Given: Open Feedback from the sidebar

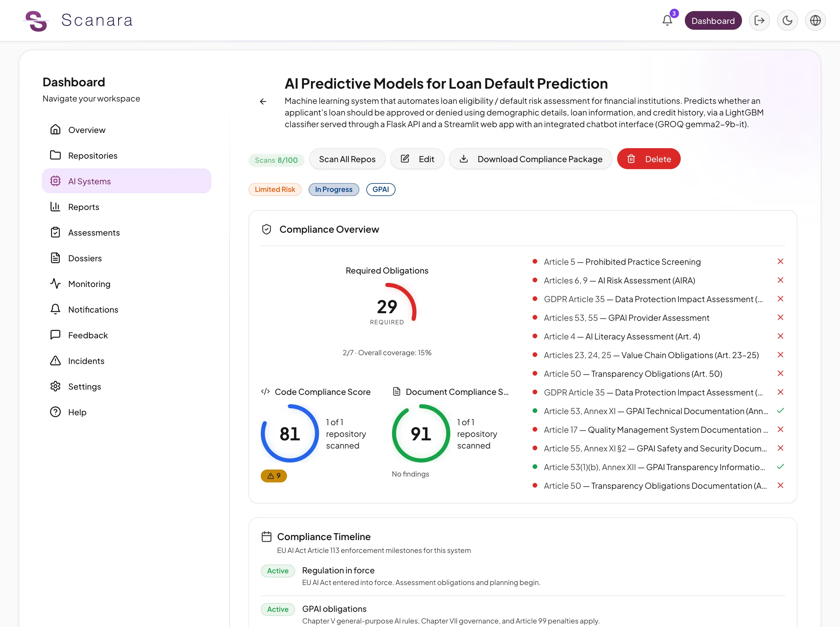Looking at the screenshot, I should pos(126,335).
